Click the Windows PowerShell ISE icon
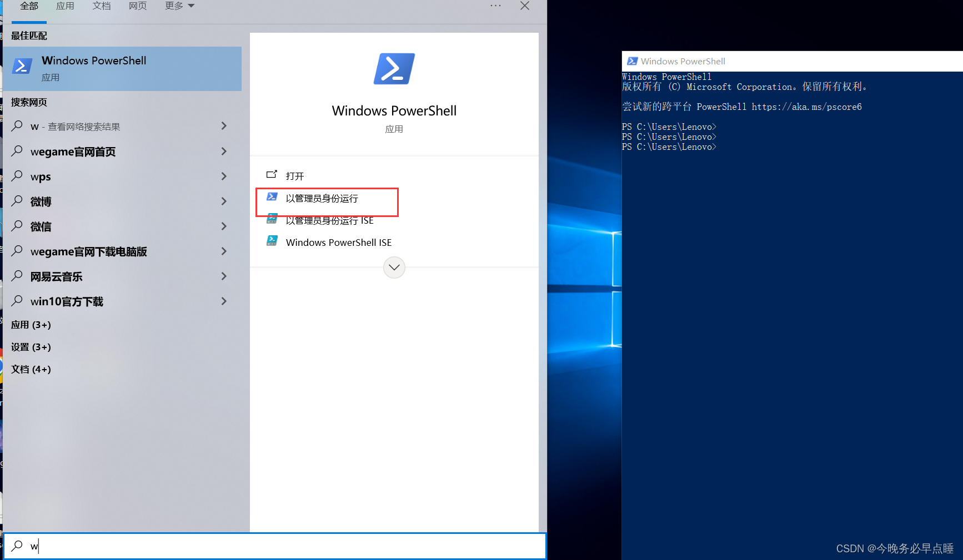 coord(272,241)
